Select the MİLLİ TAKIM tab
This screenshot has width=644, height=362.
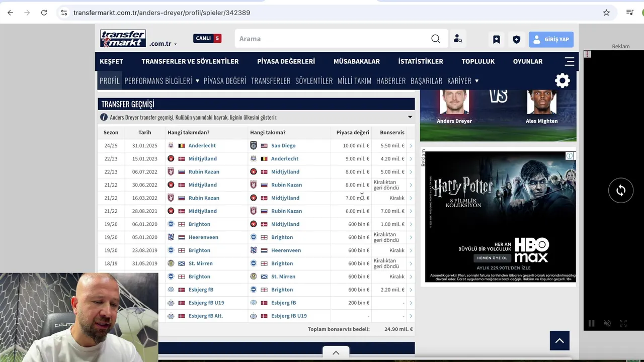354,80
